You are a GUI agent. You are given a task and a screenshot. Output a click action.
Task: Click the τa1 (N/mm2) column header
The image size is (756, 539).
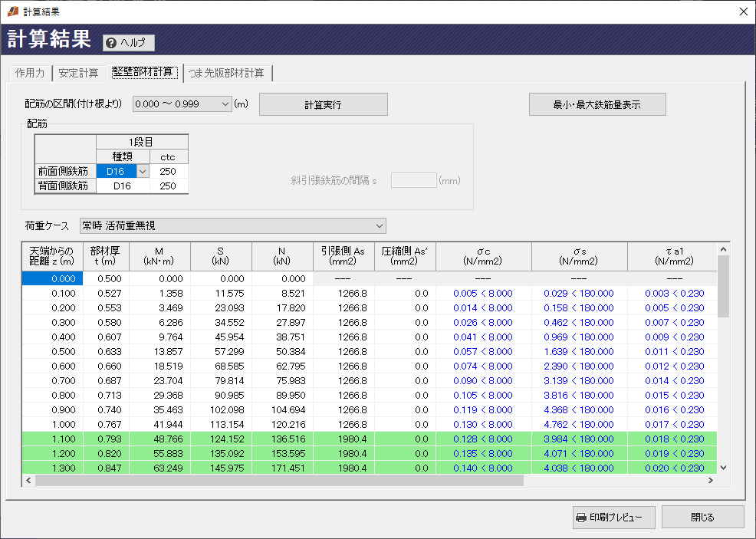click(672, 257)
